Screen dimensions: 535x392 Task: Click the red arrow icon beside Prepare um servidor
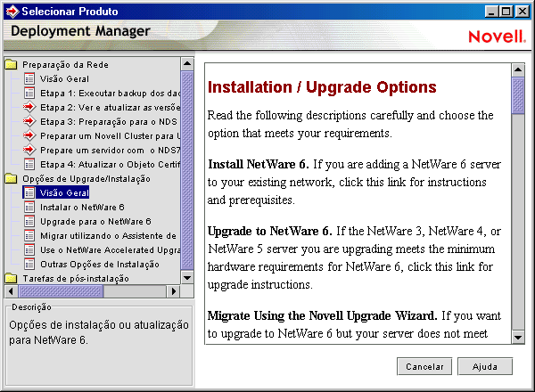29,150
